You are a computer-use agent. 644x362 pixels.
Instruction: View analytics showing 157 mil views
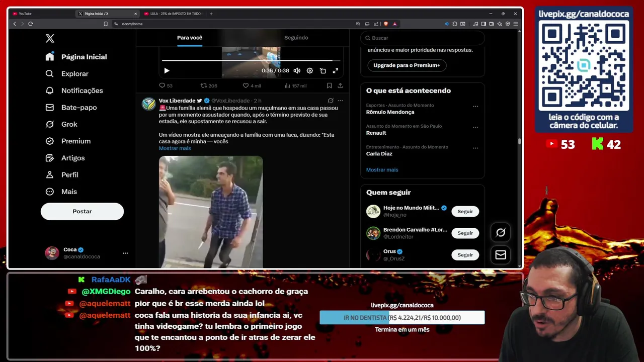tap(295, 85)
